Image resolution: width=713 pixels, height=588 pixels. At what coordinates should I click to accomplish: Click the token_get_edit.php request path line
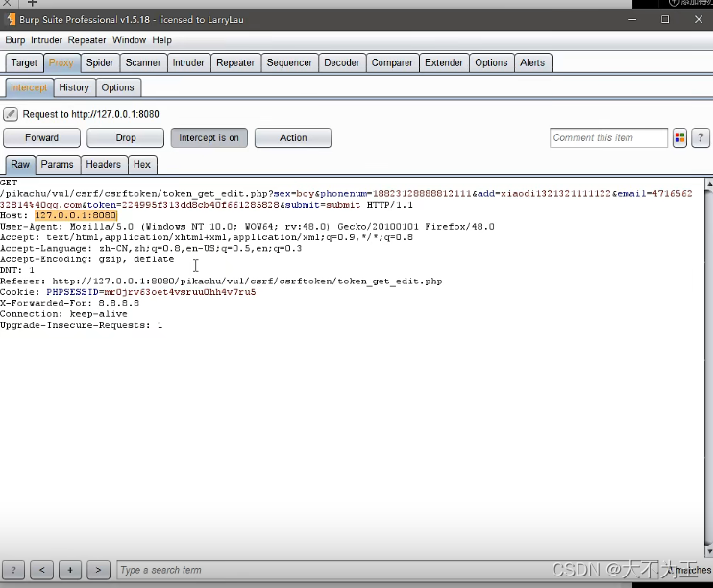(346, 194)
